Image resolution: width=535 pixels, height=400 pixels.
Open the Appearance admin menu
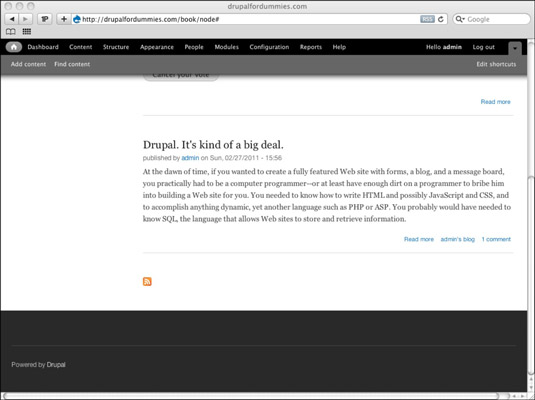[157, 47]
